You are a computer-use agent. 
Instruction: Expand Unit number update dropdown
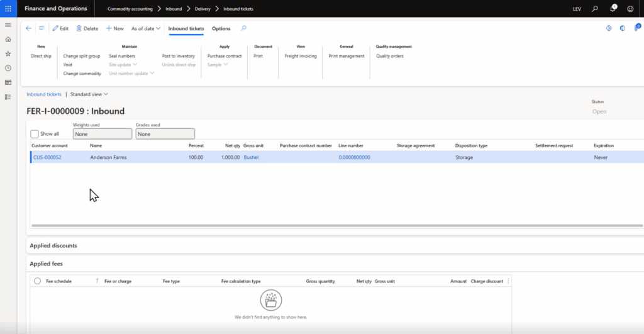click(x=131, y=73)
